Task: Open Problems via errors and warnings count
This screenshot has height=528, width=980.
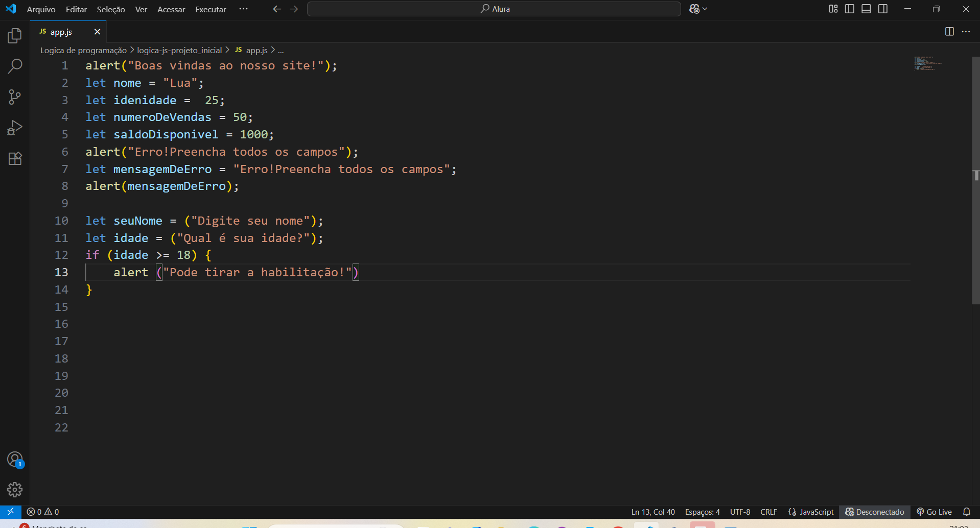Action: [x=43, y=512]
